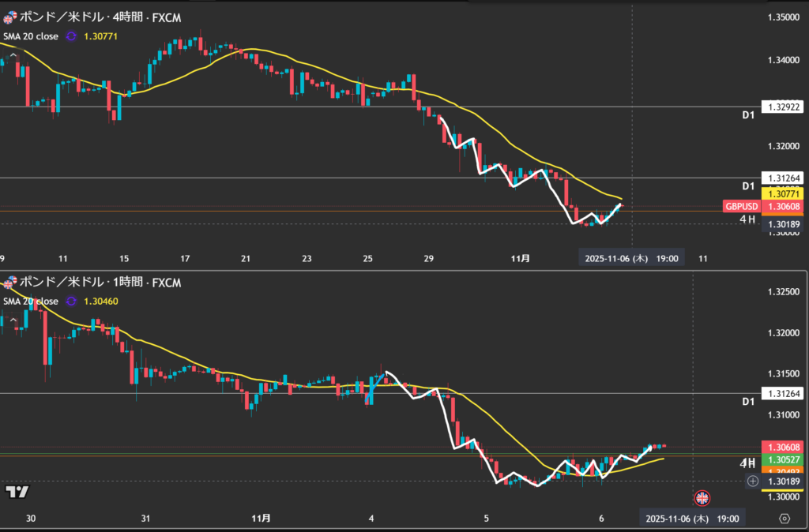Click the 11月 label on the lower time axis

click(261, 519)
